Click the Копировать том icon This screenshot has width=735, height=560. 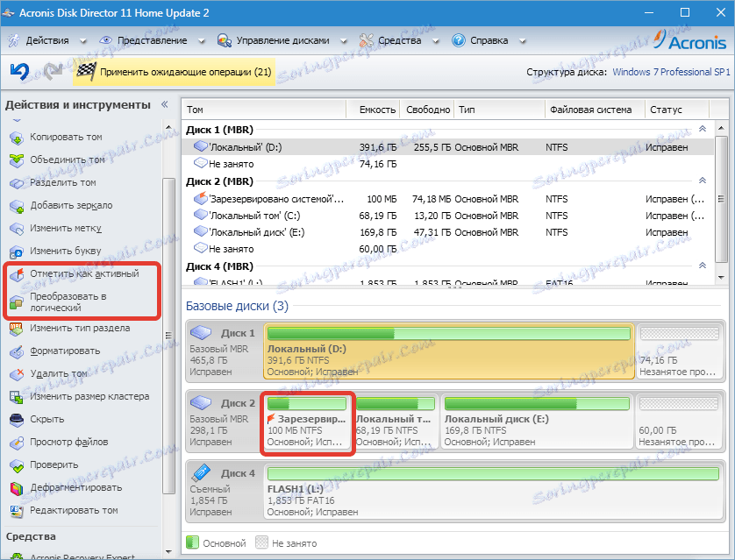(17, 138)
